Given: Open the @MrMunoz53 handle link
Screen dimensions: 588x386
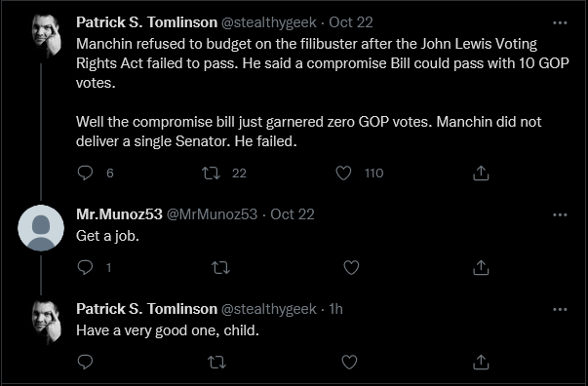Looking at the screenshot, I should tap(212, 214).
